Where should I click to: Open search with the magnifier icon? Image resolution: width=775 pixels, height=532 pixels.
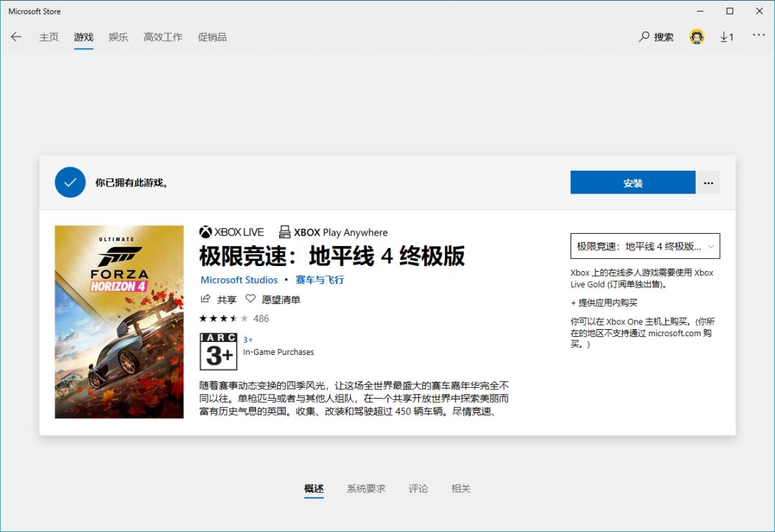click(x=654, y=37)
